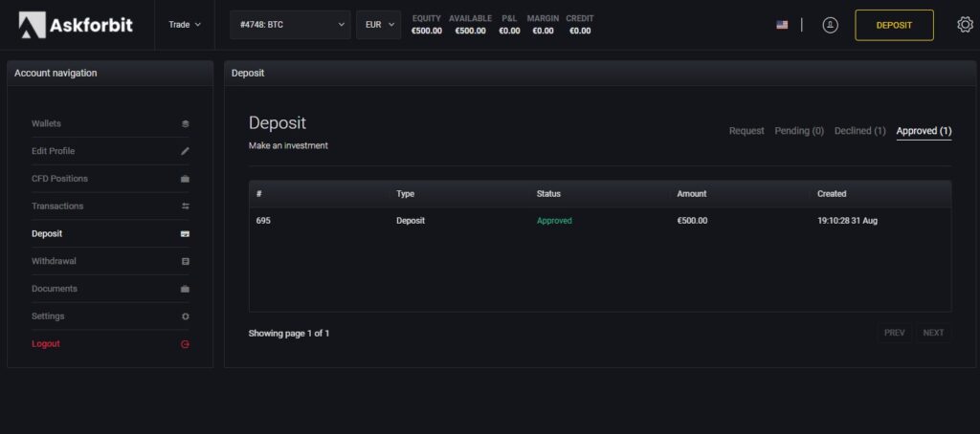The image size is (980, 434).
Task: Select the US flag language icon
Action: click(782, 25)
